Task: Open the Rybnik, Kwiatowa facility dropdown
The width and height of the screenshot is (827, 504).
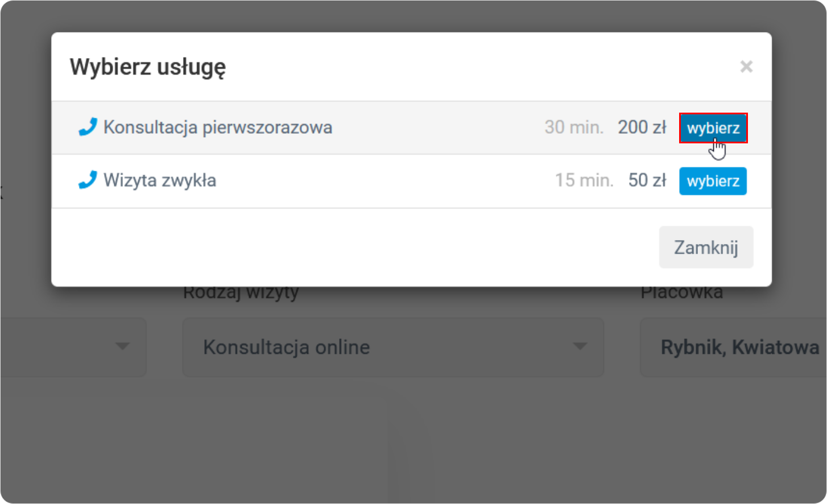Action: [x=734, y=347]
